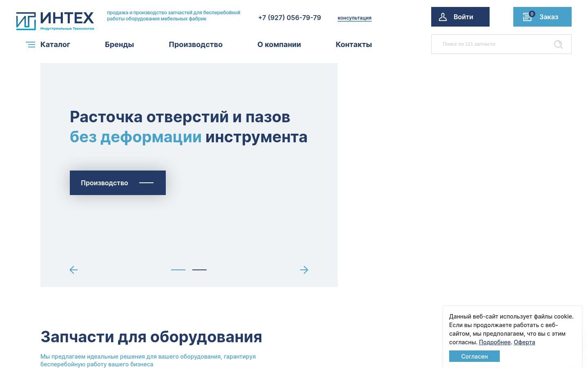Click the консультация link
This screenshot has width=588, height=368.
tap(354, 18)
